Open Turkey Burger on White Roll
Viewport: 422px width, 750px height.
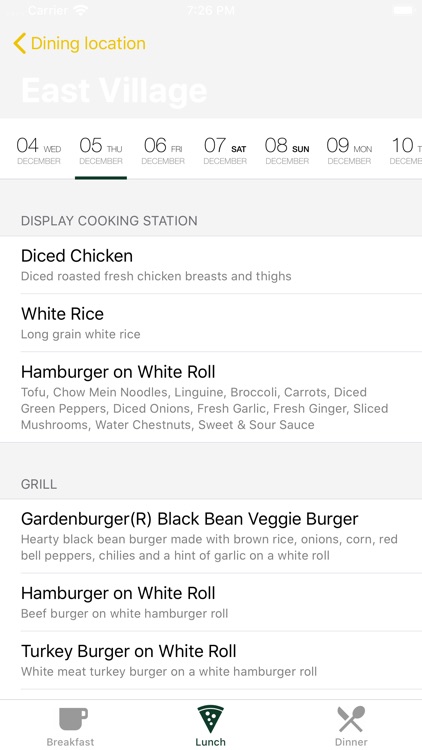pos(211,660)
